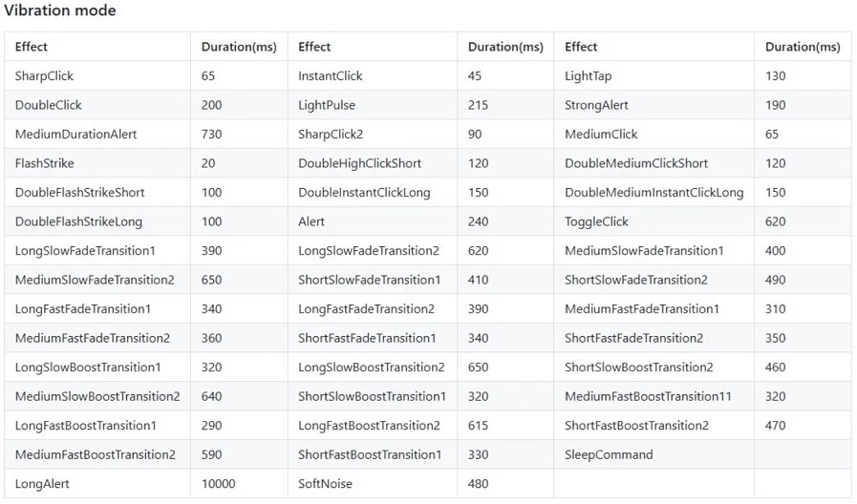Click the MediumDurationAlert table cell
Viewport: 857px width, 504px height.
click(75, 135)
